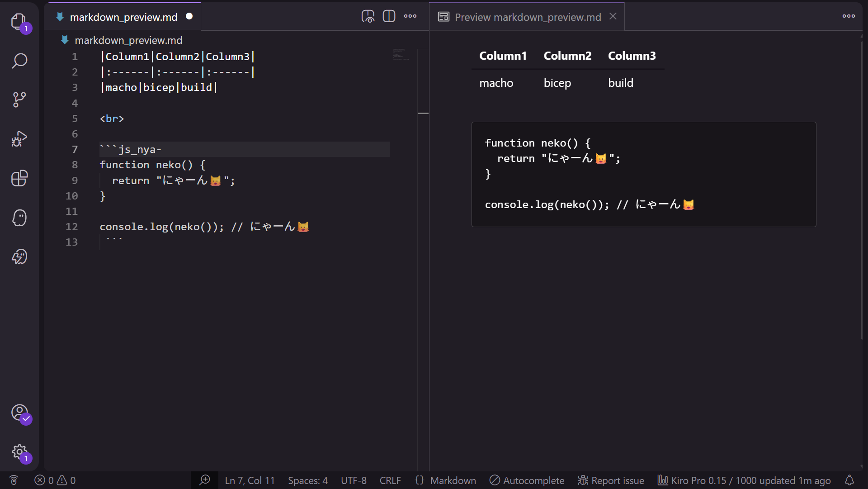This screenshot has height=489, width=868.
Task: Toggle the split editor layout control
Action: point(389,16)
